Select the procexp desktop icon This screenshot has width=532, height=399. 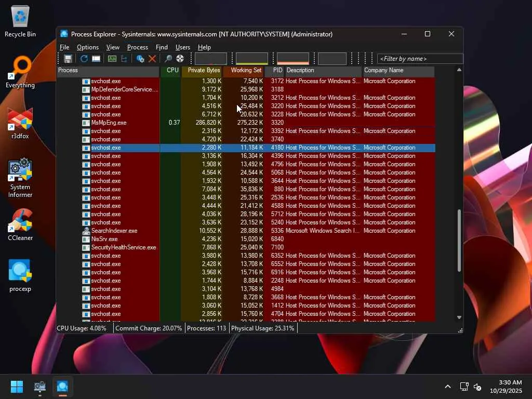(x=20, y=275)
